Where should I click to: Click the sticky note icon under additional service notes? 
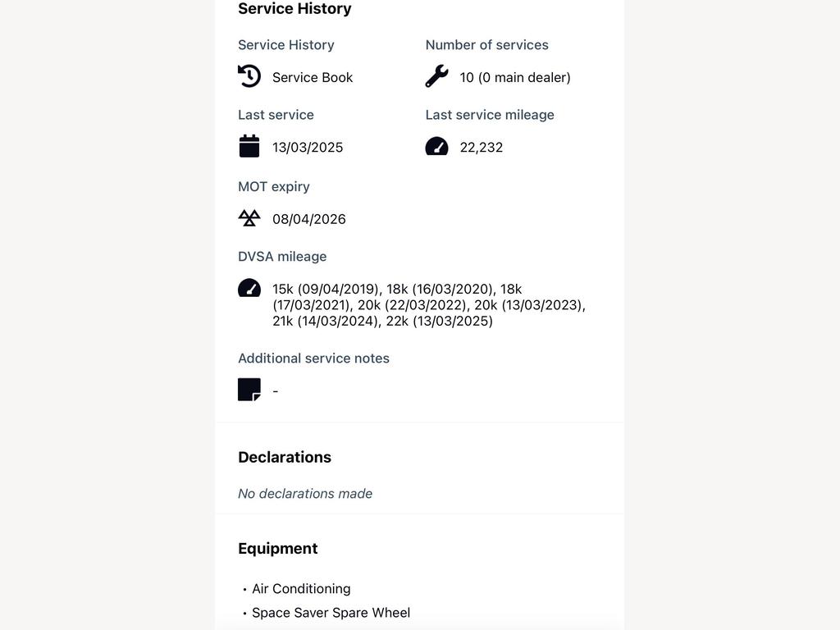[249, 390]
